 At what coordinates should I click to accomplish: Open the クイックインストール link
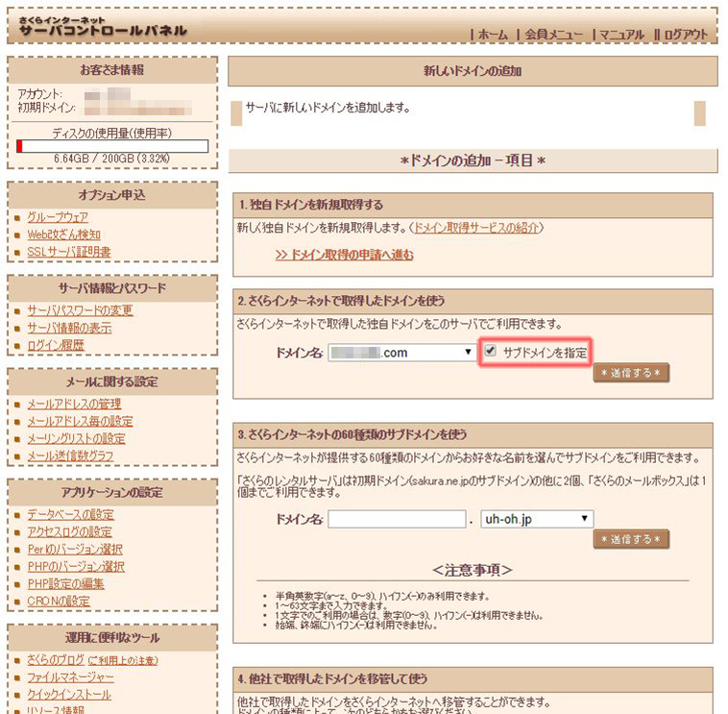point(69,695)
